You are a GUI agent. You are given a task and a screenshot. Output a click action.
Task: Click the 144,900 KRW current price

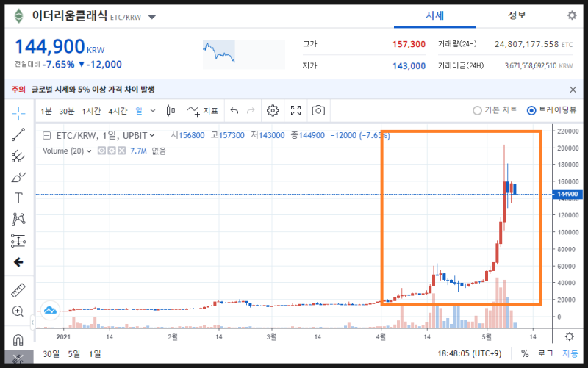(60, 47)
